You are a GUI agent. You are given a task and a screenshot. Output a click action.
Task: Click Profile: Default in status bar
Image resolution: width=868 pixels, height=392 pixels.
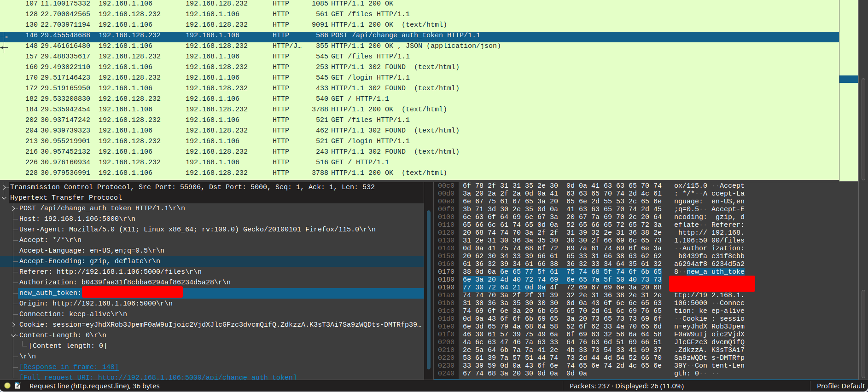tap(840, 386)
